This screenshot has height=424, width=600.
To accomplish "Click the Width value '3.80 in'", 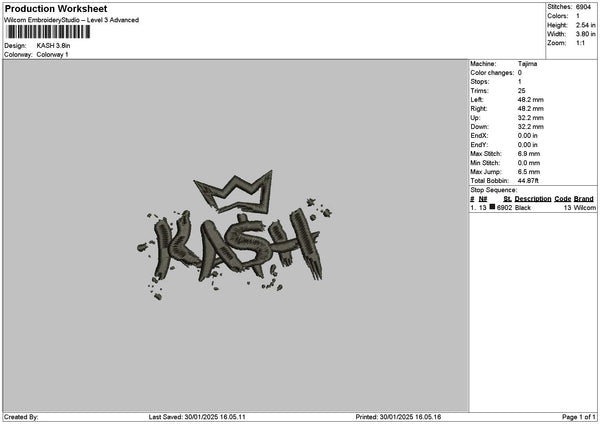I will [x=585, y=34].
